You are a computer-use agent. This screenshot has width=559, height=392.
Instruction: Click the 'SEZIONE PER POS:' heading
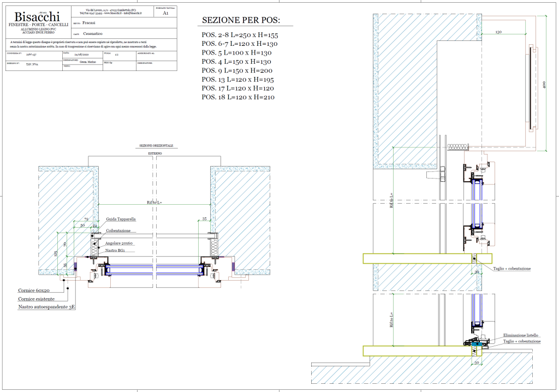point(241,20)
